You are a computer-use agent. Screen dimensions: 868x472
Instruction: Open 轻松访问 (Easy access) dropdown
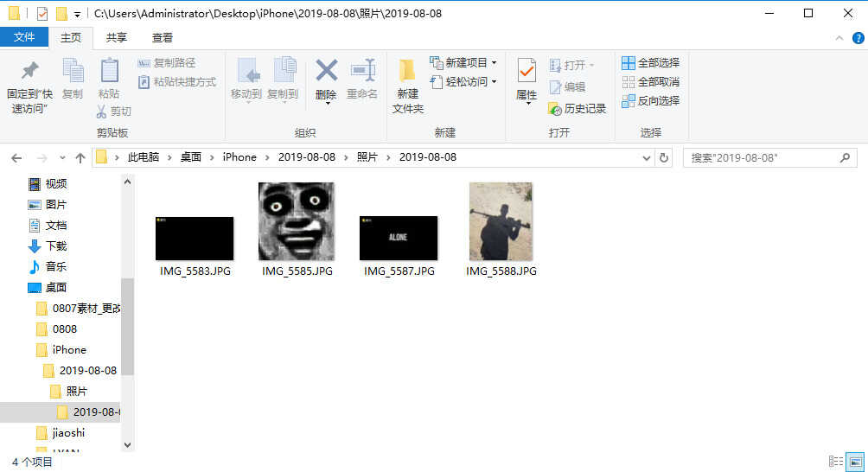coord(463,82)
